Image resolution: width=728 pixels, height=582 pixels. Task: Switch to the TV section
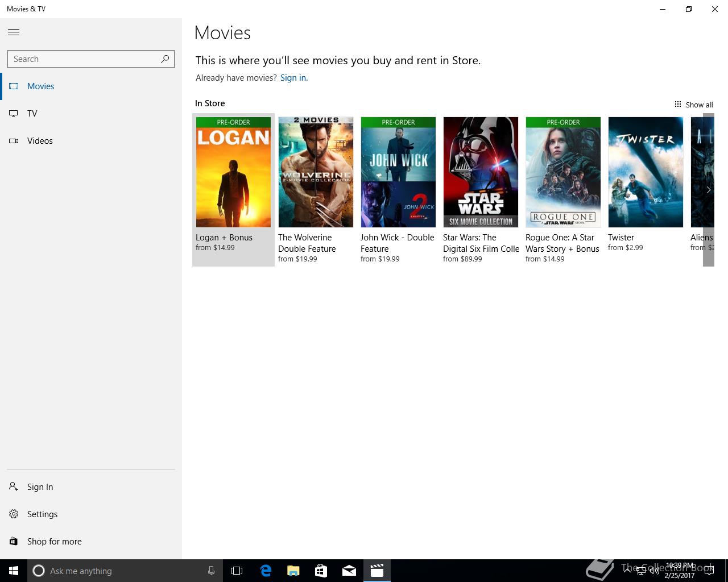click(x=91, y=114)
